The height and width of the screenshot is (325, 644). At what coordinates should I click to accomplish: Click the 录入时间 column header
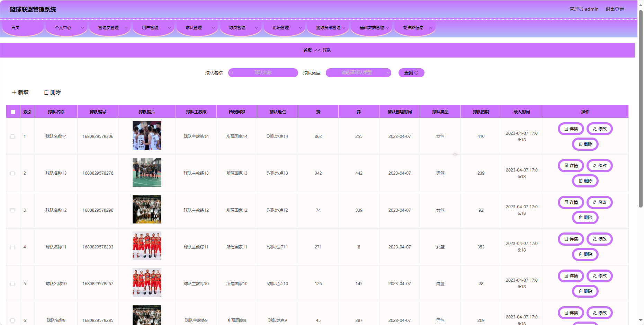[x=521, y=112]
